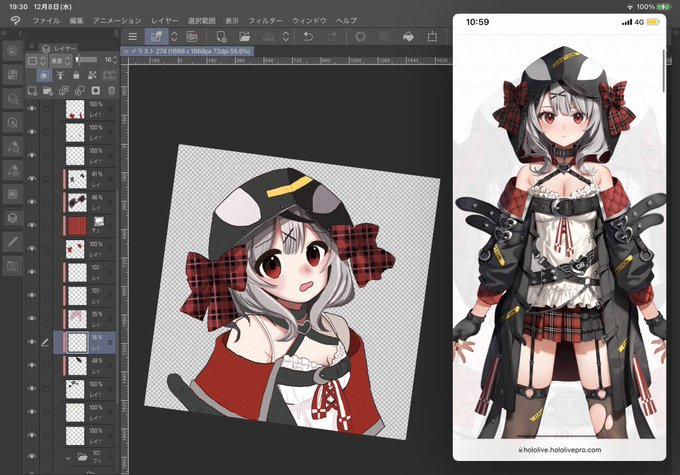The width and height of the screenshot is (680, 475).
Task: Click the Clip Studio cloud sync icon
Action: (191, 37)
